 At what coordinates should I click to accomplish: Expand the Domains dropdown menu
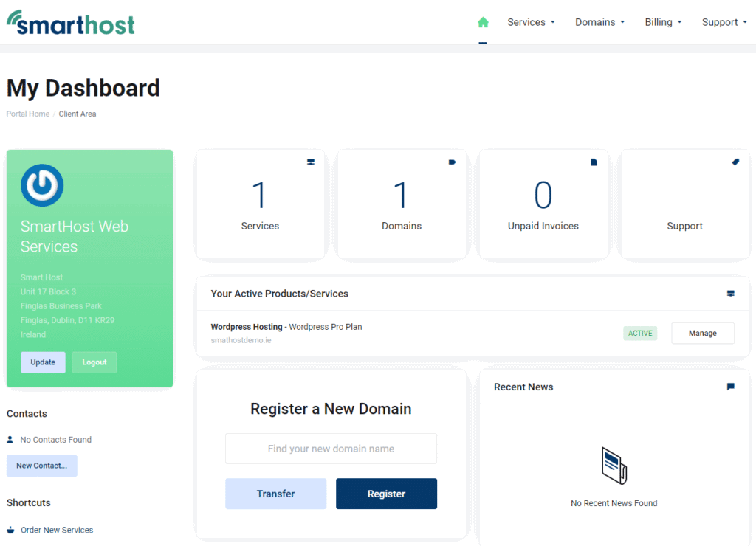(599, 22)
